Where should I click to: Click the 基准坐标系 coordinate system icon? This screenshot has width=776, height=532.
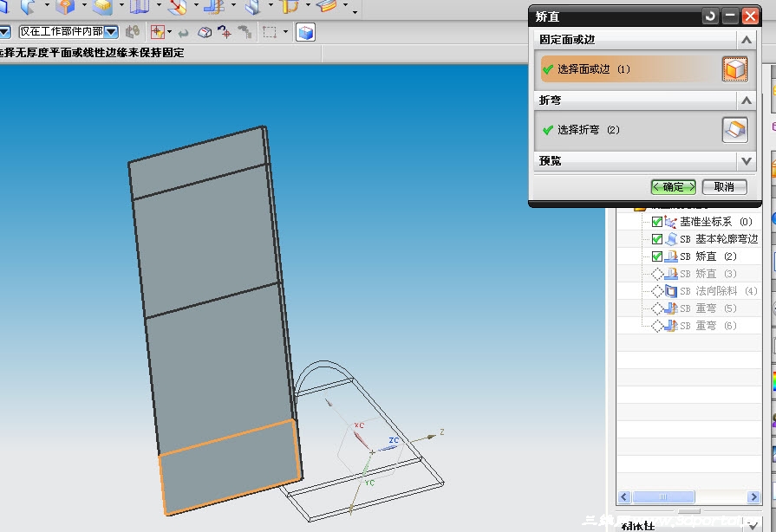670,222
